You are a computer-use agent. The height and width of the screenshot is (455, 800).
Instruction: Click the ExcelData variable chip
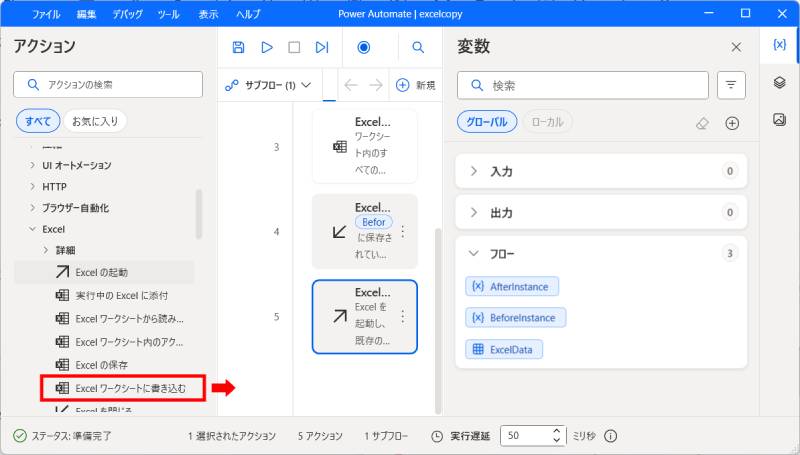click(504, 349)
